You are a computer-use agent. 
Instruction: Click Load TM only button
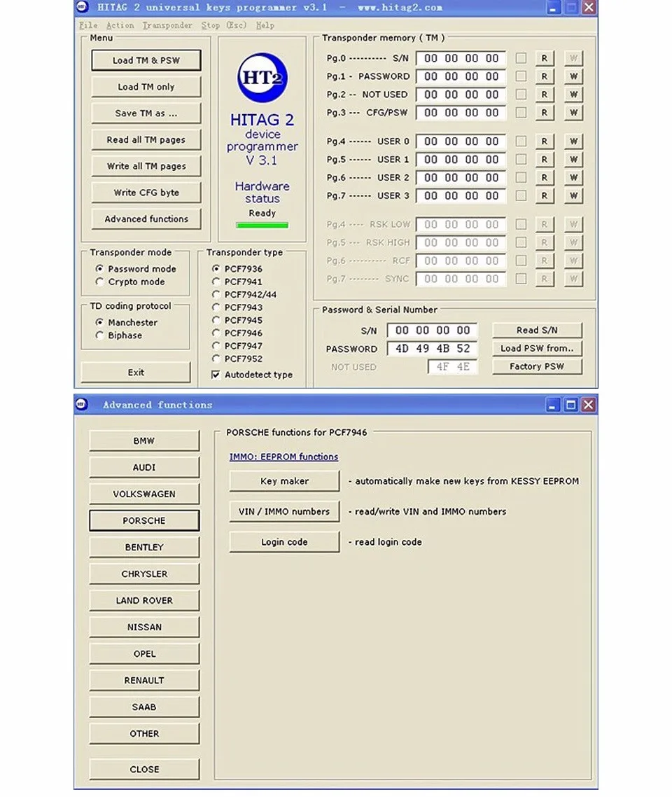pyautogui.click(x=146, y=86)
